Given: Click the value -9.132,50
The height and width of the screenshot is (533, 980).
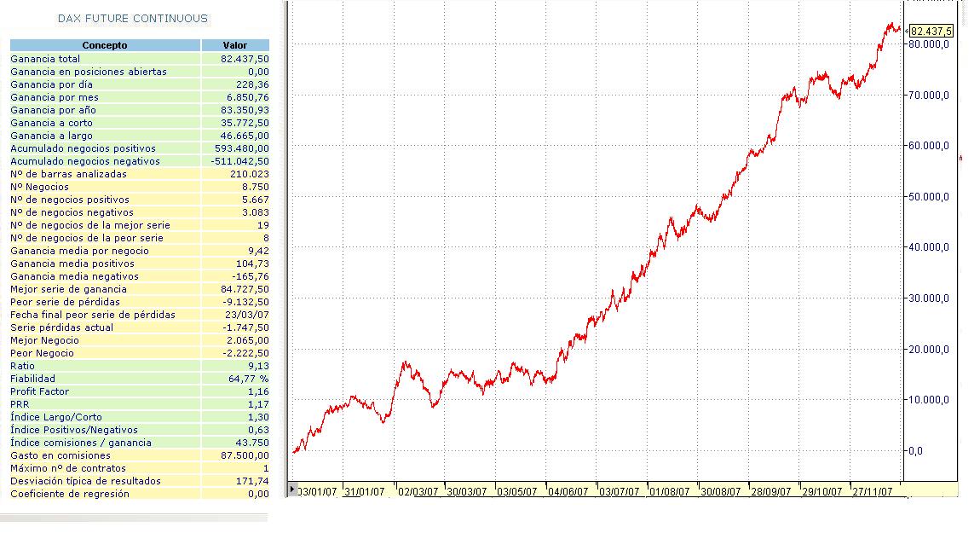Looking at the screenshot, I should (246, 302).
